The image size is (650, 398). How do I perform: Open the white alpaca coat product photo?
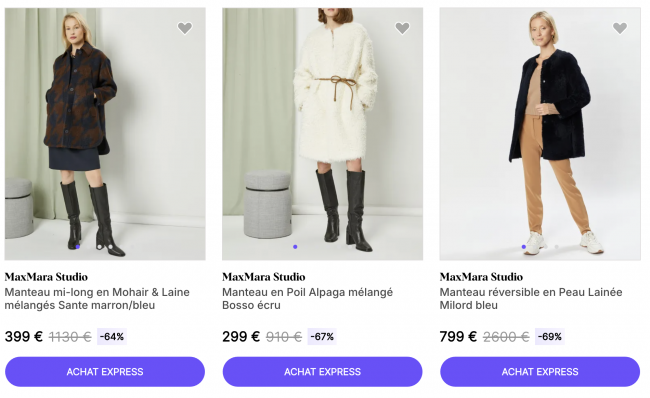[323, 134]
